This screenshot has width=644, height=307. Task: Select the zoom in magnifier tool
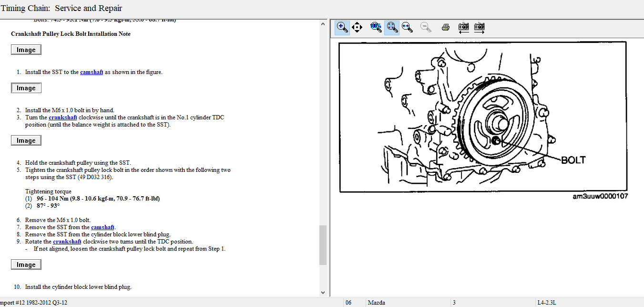(x=342, y=27)
